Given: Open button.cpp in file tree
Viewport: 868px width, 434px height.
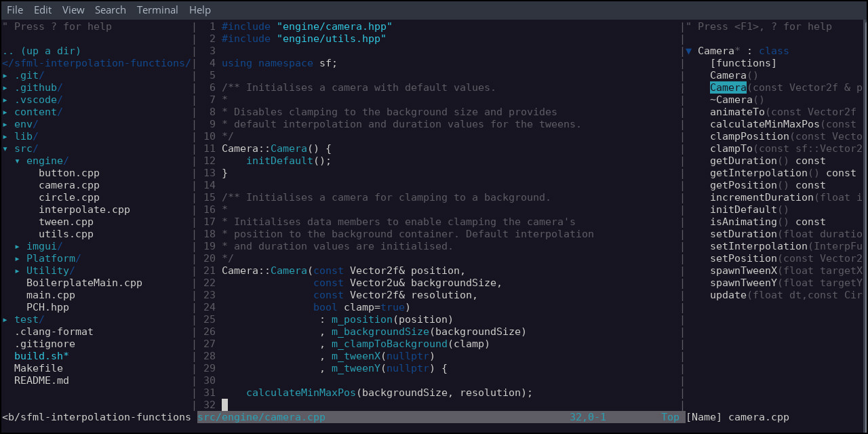Looking at the screenshot, I should [x=69, y=173].
